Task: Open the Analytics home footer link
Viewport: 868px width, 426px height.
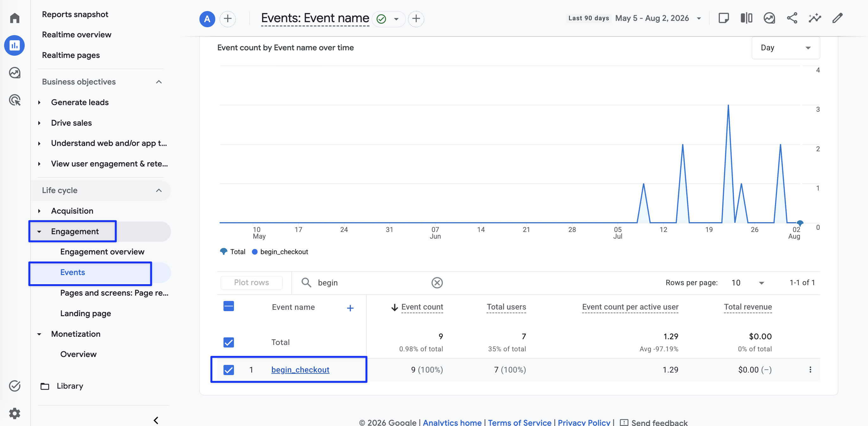Action: click(x=452, y=422)
